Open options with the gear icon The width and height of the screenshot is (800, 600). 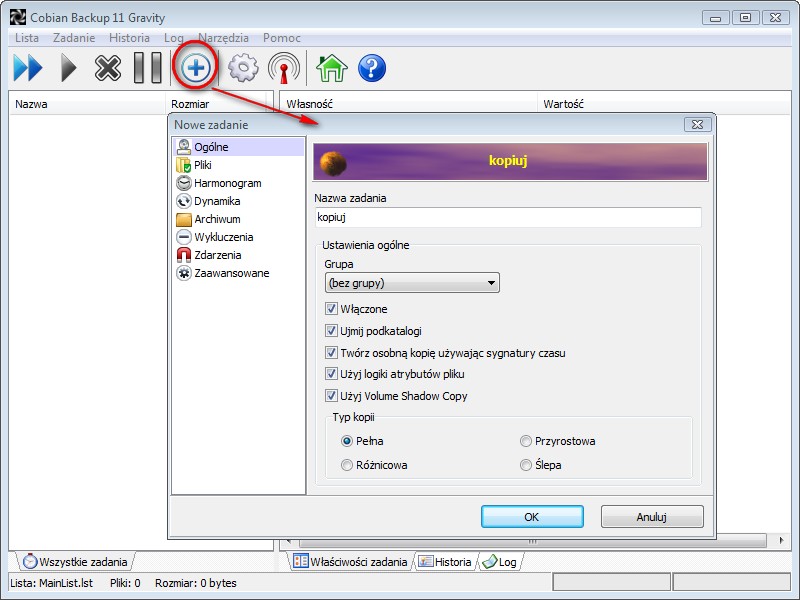243,67
